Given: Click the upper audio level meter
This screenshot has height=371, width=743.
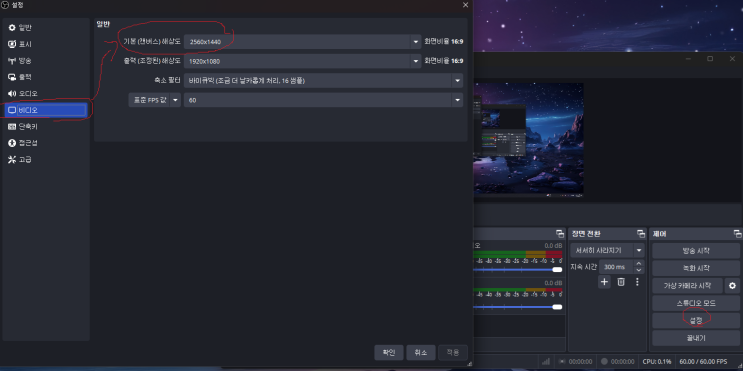Looking at the screenshot, I should 518,254.
